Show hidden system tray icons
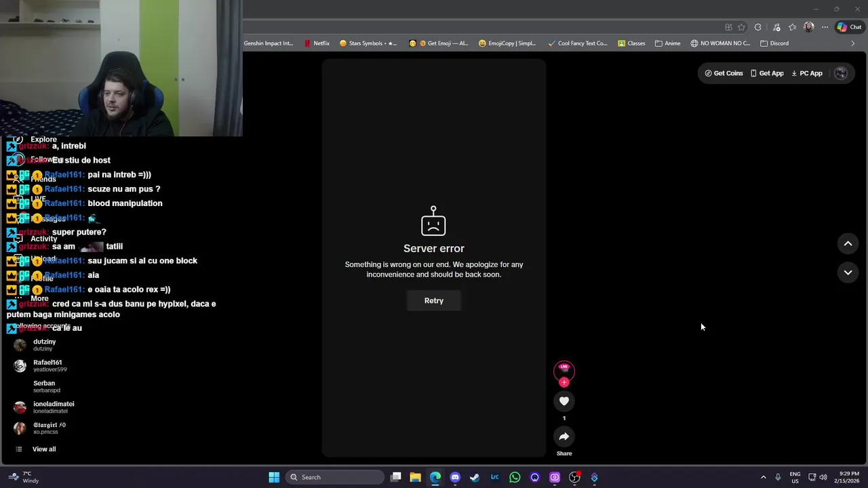The height and width of the screenshot is (488, 868). [x=763, y=477]
